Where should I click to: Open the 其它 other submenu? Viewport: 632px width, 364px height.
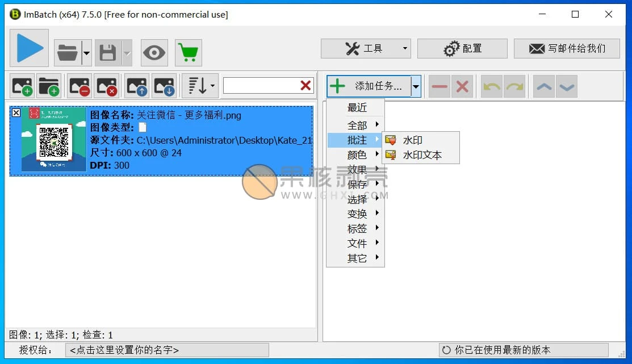pos(355,258)
